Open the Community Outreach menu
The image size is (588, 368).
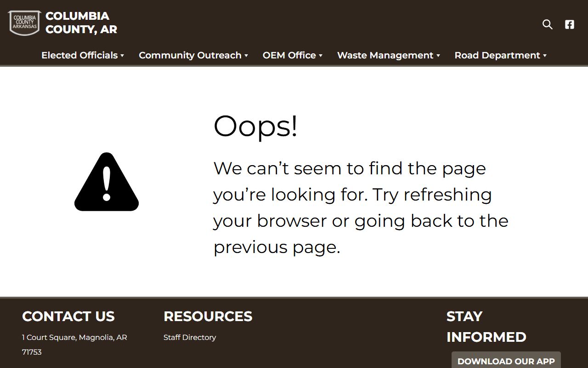(x=190, y=55)
